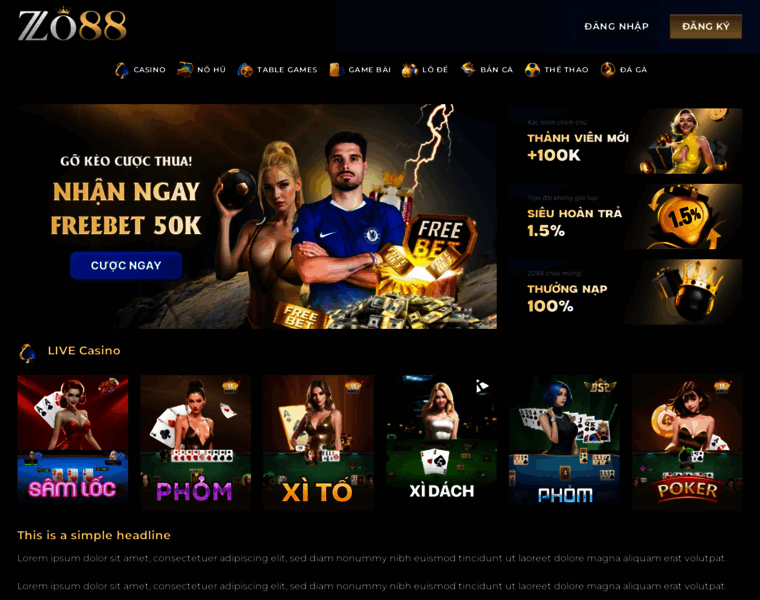This screenshot has width=760, height=600.
Task: Click the Nổ Hũ slot icon
Action: tap(185, 70)
